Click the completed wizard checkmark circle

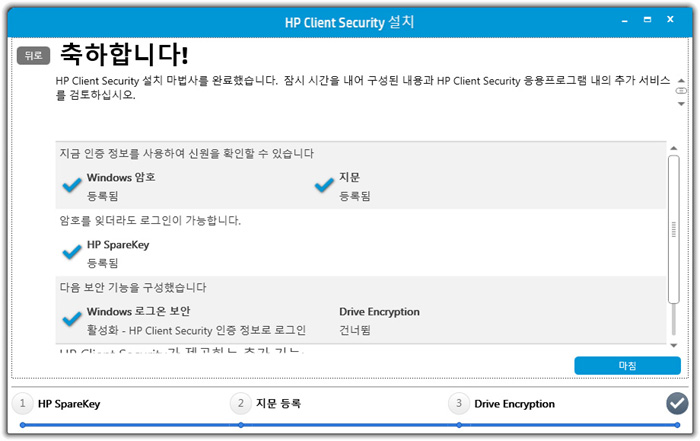click(x=677, y=404)
